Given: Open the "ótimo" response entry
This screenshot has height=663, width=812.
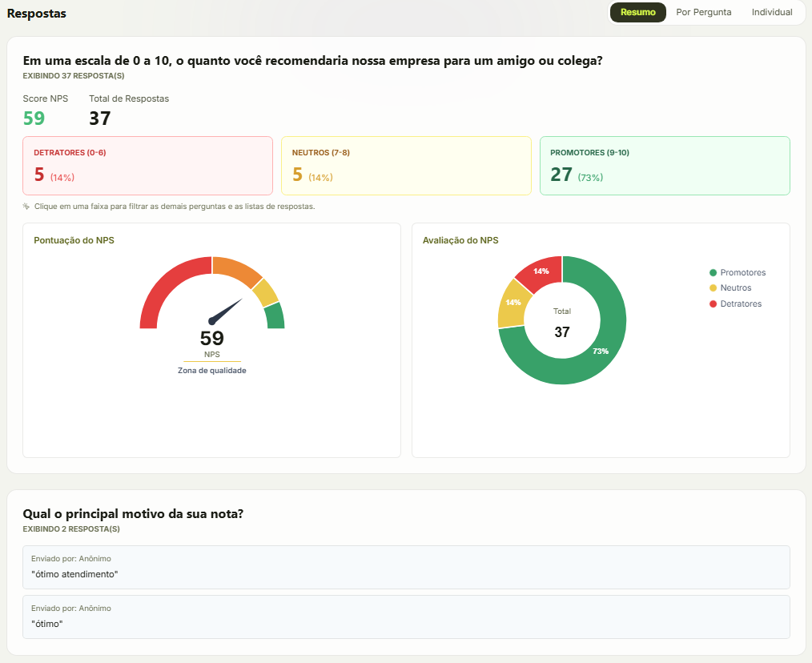Looking at the screenshot, I should (406, 617).
